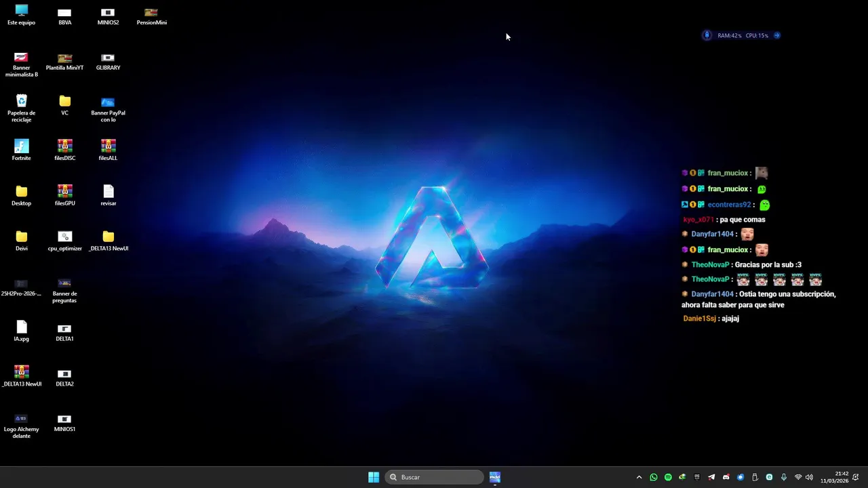Open the notification bell icon
868x488 pixels.
(x=856, y=477)
